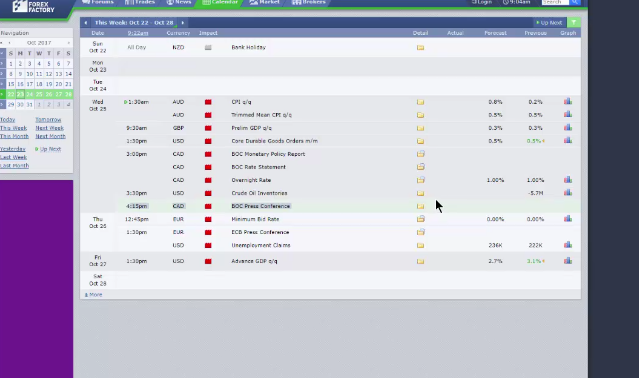The width and height of the screenshot is (639, 378).
Task: Open graph for Overnight Rate
Action: [568, 180]
